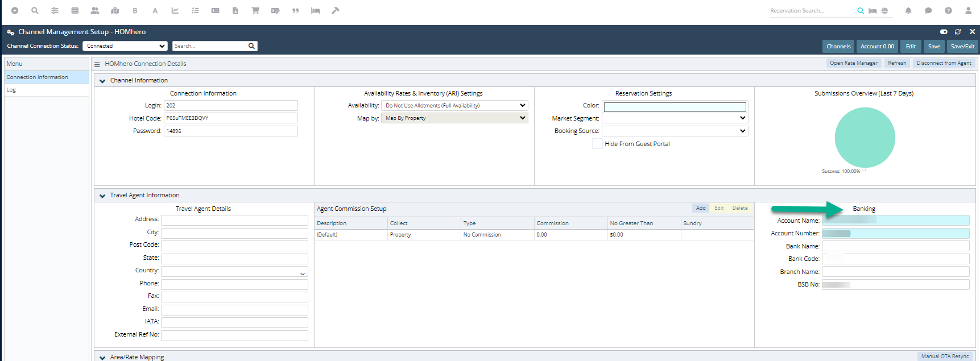Image resolution: width=980 pixels, height=361 pixels.
Task: Click the reload icon in the title bar
Action: pos(958,32)
